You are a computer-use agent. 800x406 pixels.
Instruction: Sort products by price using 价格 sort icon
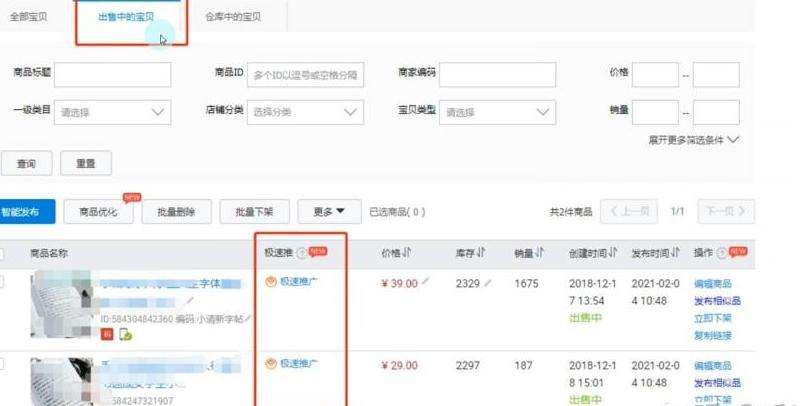tap(409, 253)
